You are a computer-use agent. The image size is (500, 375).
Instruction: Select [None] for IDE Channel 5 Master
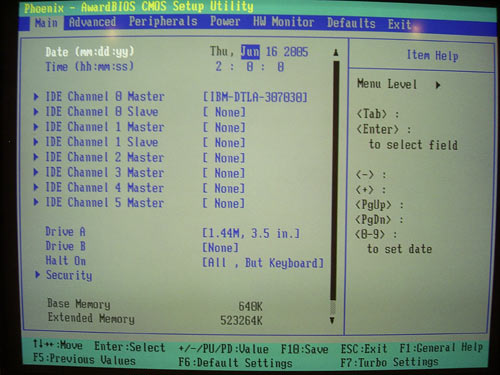(224, 203)
